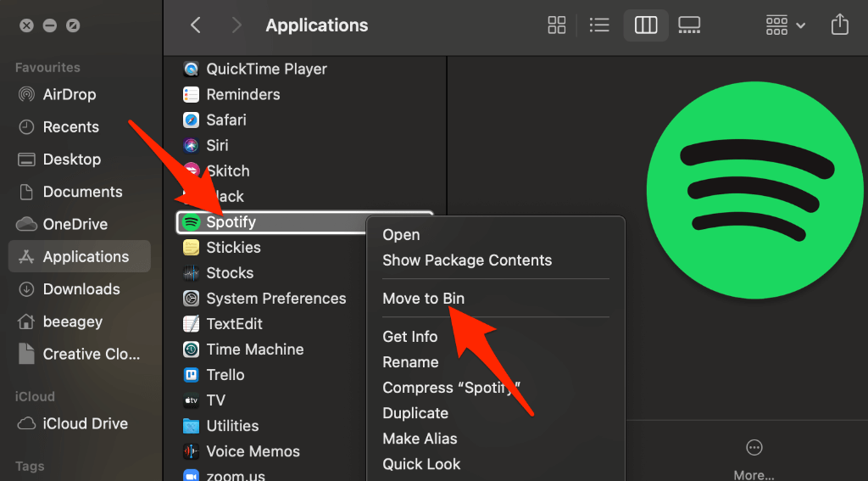Click the Share toolbar icon
The image size is (868, 481).
(839, 25)
